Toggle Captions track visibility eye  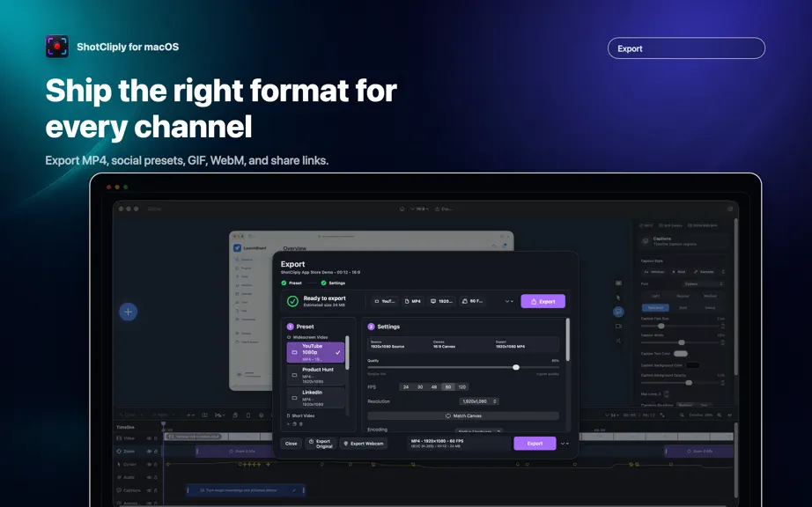pyautogui.click(x=149, y=490)
